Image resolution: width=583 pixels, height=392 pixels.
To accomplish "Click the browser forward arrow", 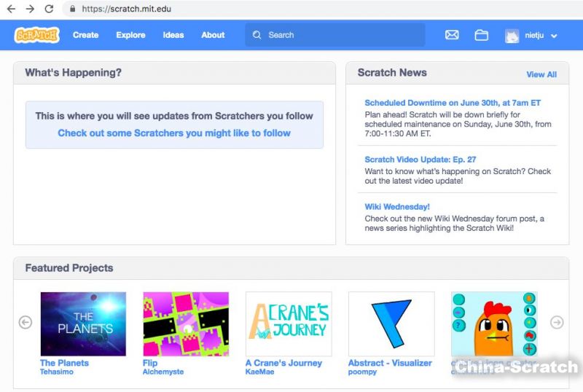I will pos(30,9).
